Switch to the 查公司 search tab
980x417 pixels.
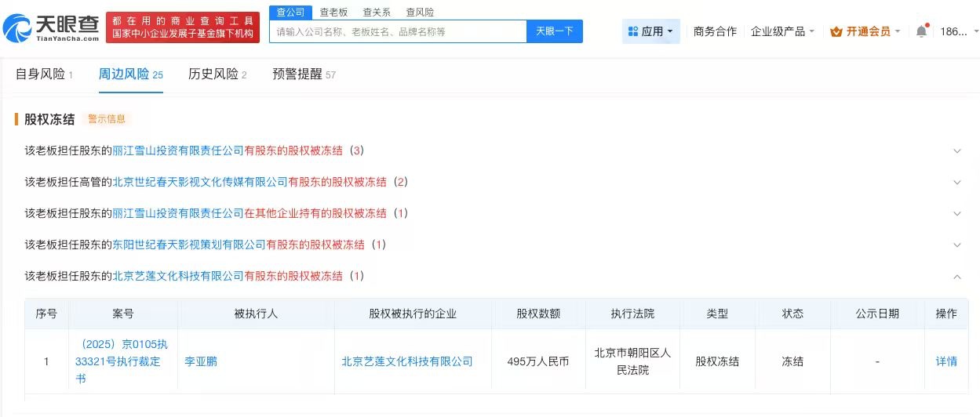point(290,13)
